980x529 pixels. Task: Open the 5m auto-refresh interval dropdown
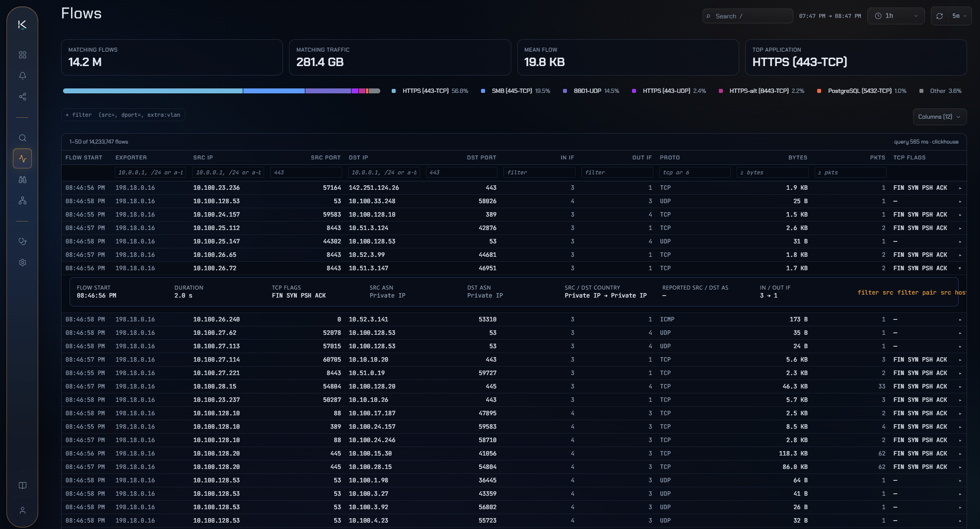point(959,16)
